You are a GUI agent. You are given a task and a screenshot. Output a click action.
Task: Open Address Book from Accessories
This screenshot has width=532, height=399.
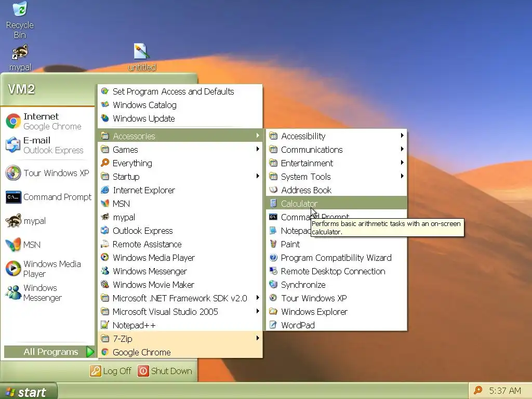point(337,190)
